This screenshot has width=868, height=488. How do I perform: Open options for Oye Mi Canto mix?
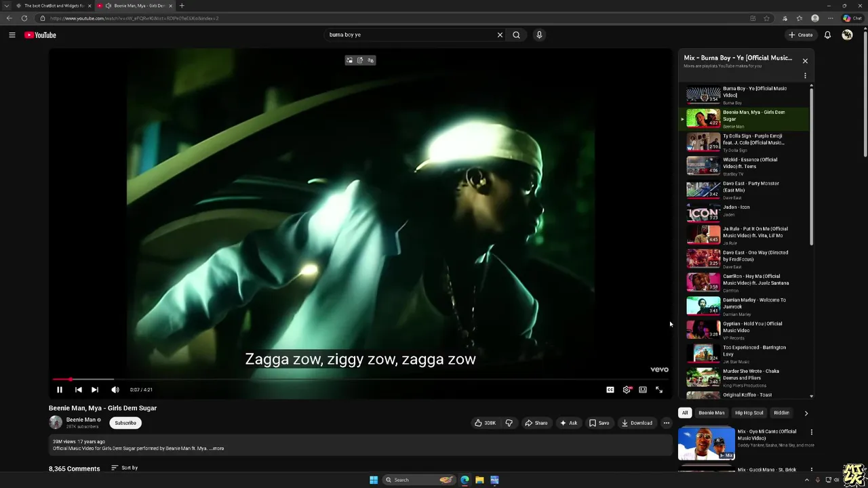click(811, 432)
